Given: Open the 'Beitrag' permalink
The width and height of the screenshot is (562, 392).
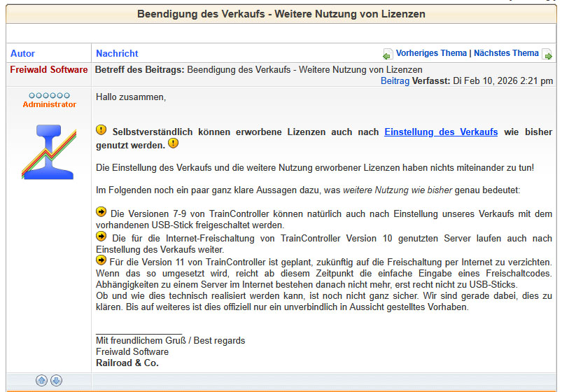Looking at the screenshot, I should 395,81.
